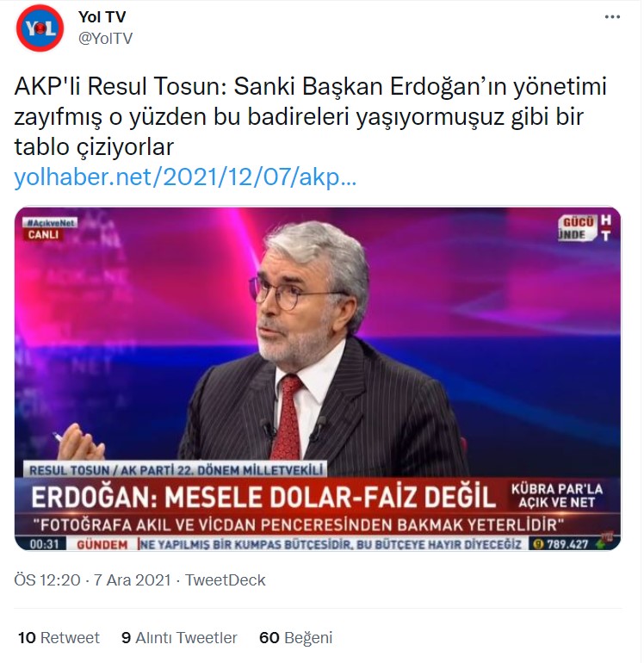The image size is (644, 663).
Task: Open the embedded Resul Tosun broadcast image
Action: (318, 379)
